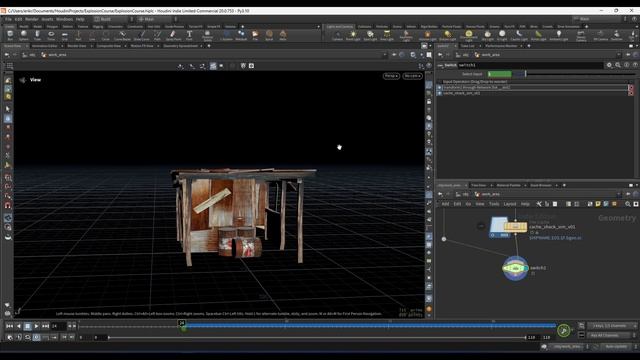The width and height of the screenshot is (640, 360).
Task: Switch to the Lights and Cameras shelf tab
Action: (x=339, y=27)
